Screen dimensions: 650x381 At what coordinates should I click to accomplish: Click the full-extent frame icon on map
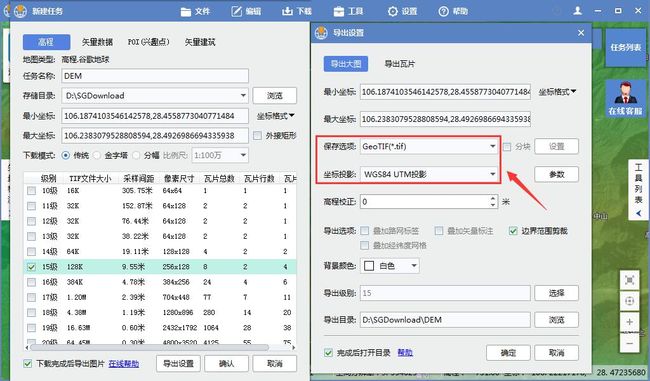click(629, 280)
